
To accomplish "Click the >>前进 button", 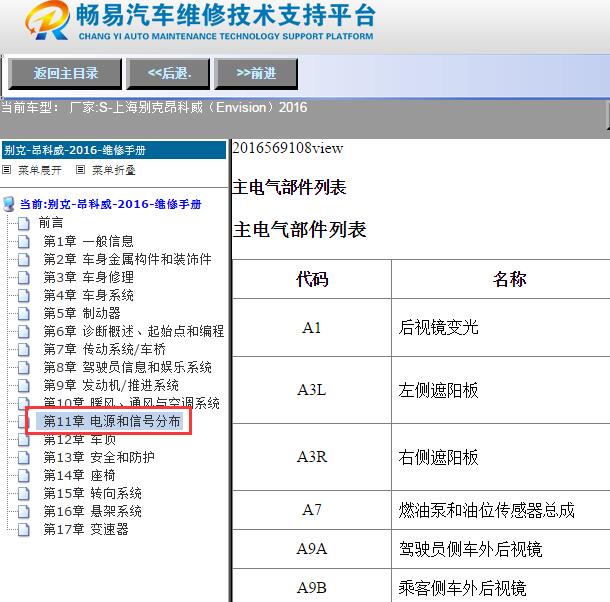I will tap(256, 74).
